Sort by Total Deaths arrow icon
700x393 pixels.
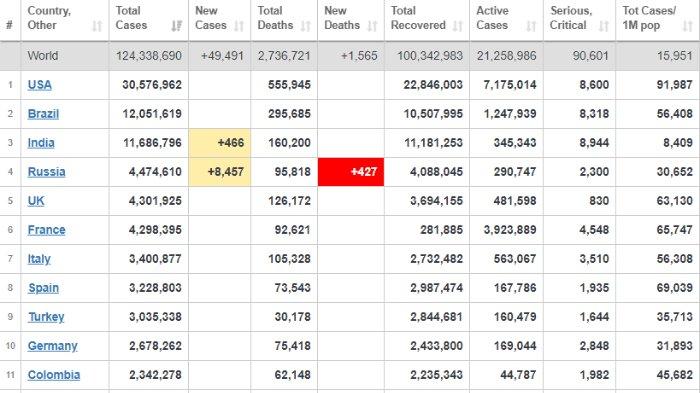point(305,26)
